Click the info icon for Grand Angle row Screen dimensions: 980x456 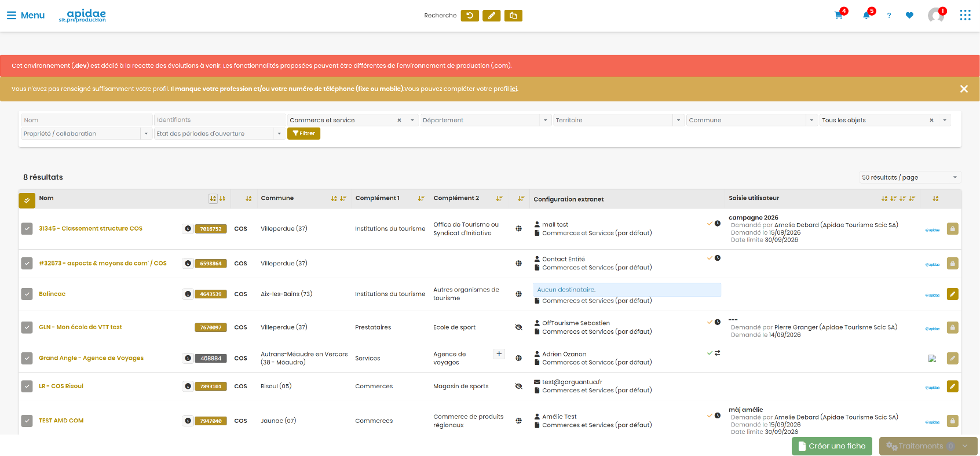[x=188, y=358]
